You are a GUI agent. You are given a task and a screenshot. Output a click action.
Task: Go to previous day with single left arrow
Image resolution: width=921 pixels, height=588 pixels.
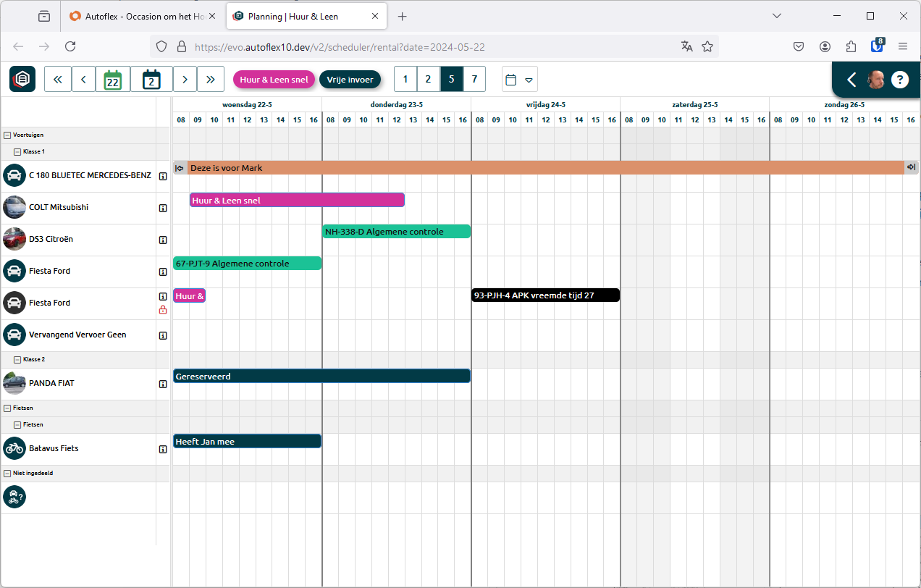[x=83, y=79]
